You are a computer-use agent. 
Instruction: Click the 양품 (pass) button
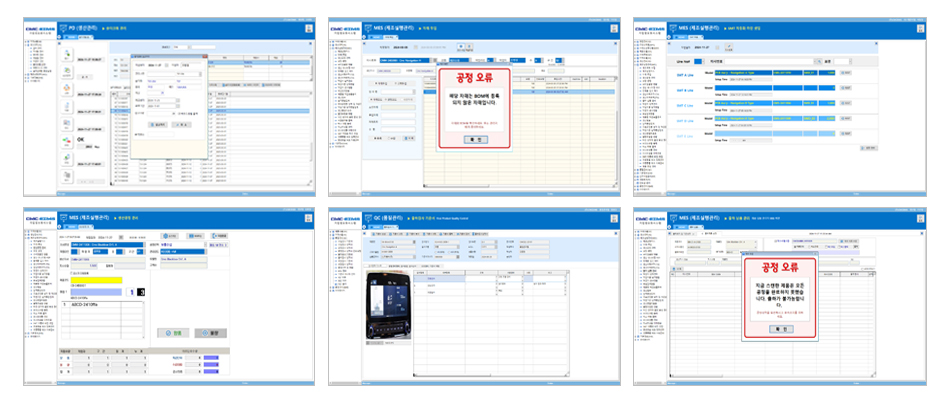click(172, 332)
